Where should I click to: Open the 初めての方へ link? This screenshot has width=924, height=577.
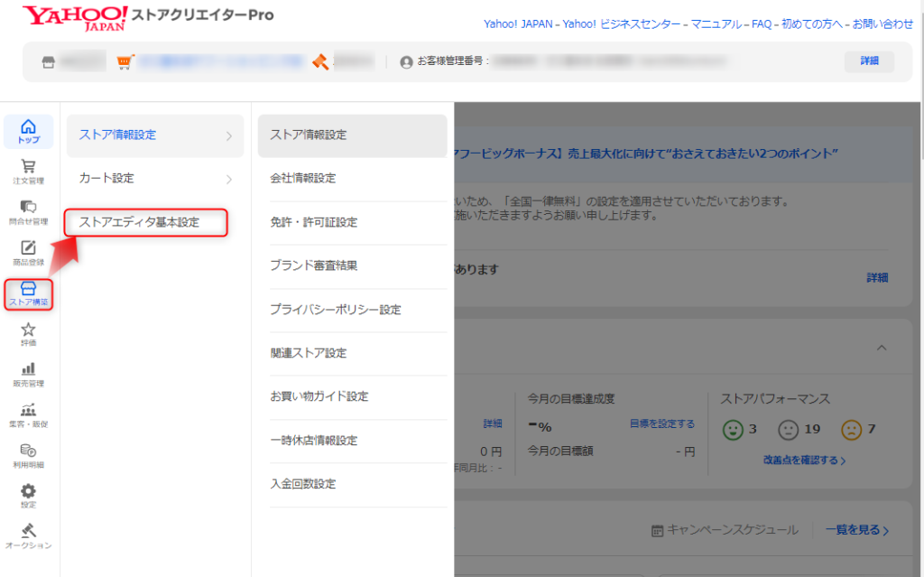(x=812, y=24)
